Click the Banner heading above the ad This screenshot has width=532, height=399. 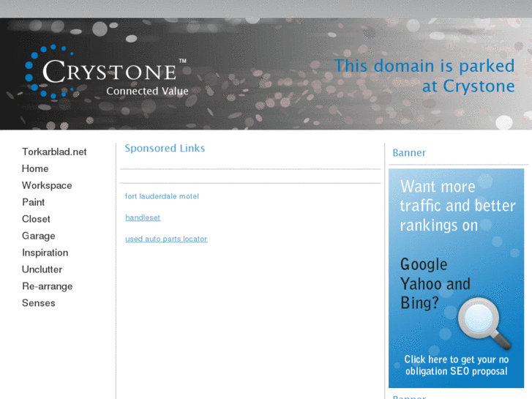click(409, 153)
